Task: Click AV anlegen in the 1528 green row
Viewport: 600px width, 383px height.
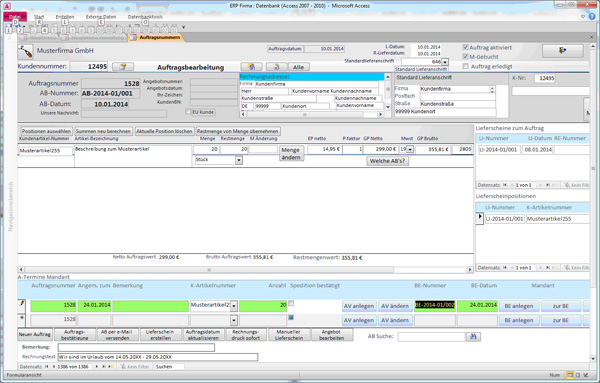Action: point(359,306)
